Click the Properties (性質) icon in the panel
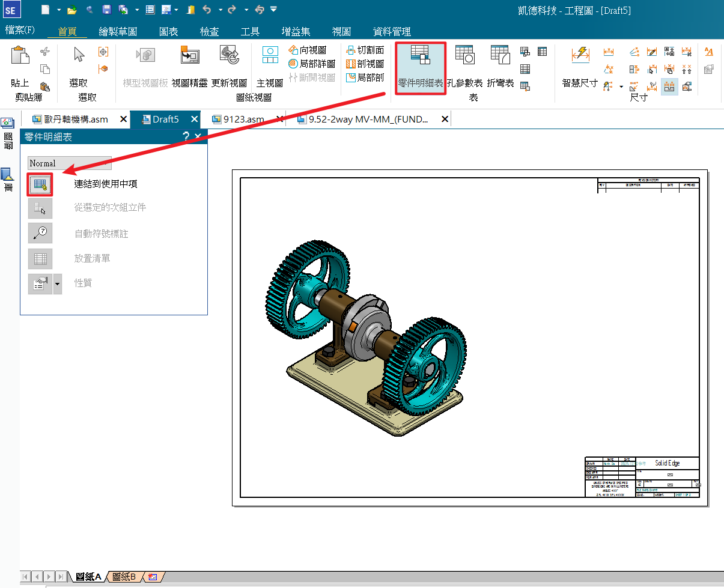 [x=40, y=283]
